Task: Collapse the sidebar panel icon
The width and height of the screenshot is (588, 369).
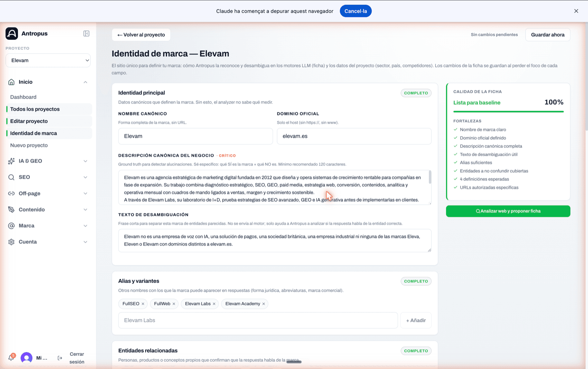Action: (86, 33)
